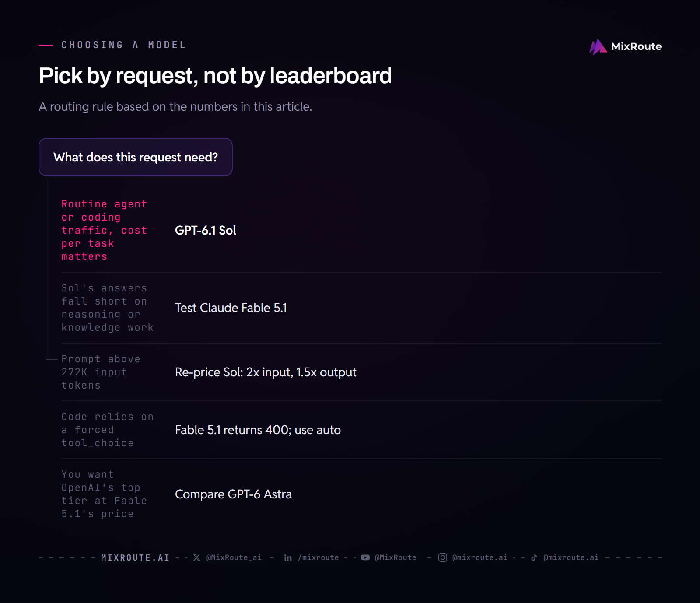Click the YouTube icon in footer
This screenshot has height=603, width=700.
(x=365, y=557)
